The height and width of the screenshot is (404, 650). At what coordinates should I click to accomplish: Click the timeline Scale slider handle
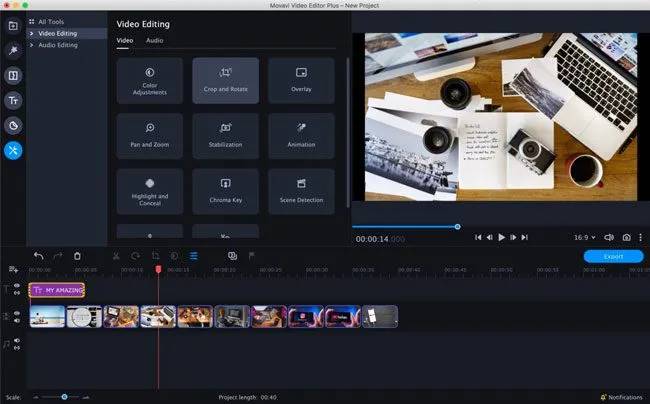(x=64, y=397)
